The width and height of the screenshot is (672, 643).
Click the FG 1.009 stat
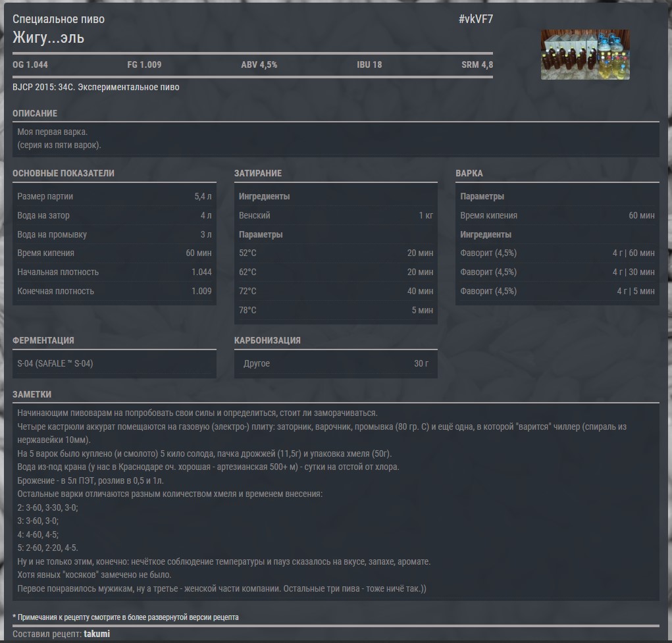point(144,64)
